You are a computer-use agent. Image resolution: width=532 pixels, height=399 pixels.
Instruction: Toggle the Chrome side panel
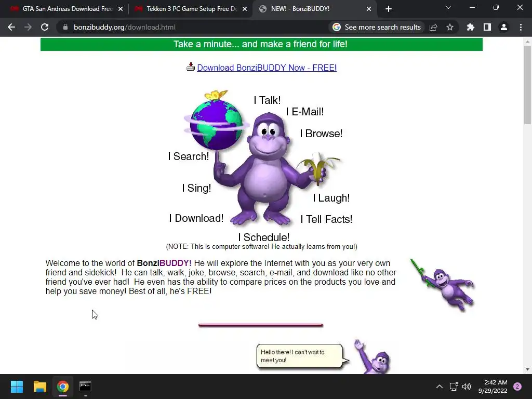(x=487, y=27)
